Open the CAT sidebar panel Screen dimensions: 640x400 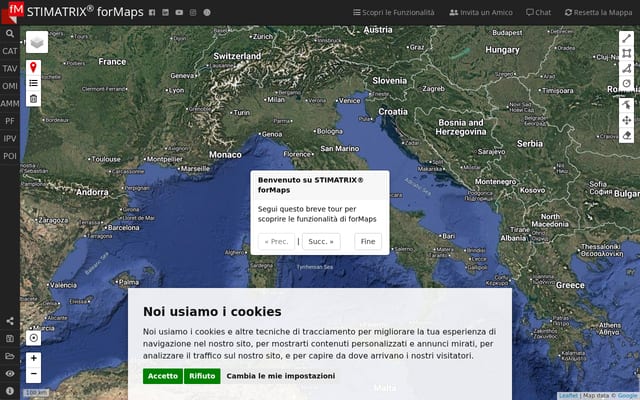pos(10,51)
